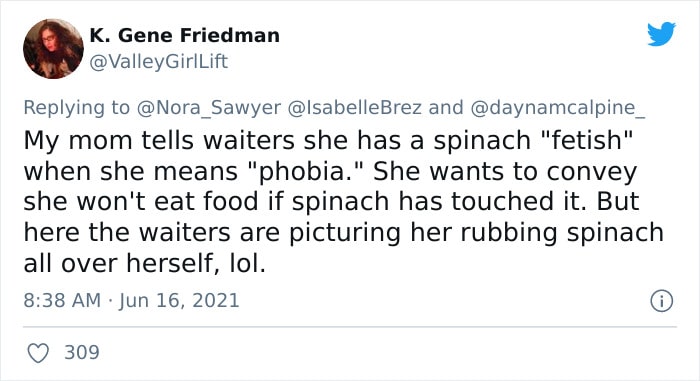Open the @daynamcalpine_ mention
The height and width of the screenshot is (381, 700).
pos(558,108)
